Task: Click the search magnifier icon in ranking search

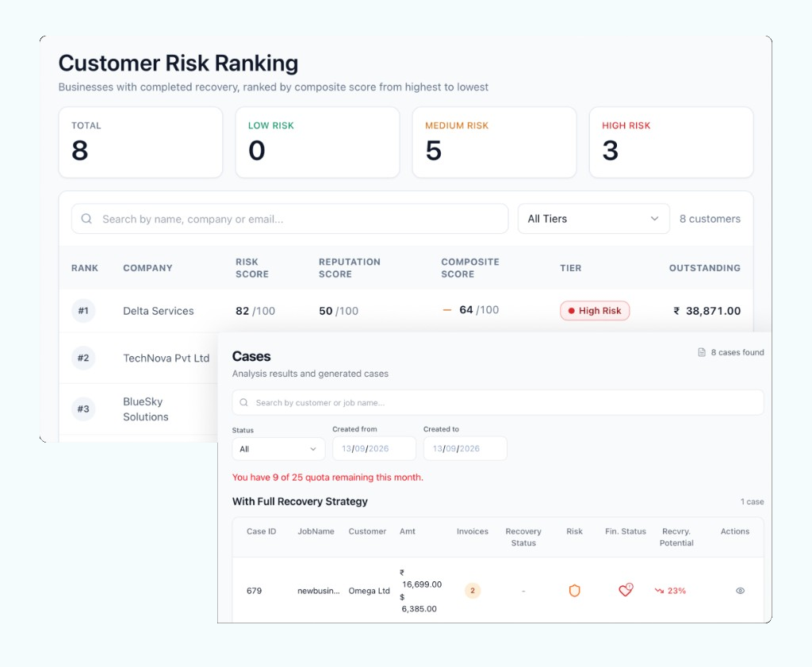Action: coord(86,219)
